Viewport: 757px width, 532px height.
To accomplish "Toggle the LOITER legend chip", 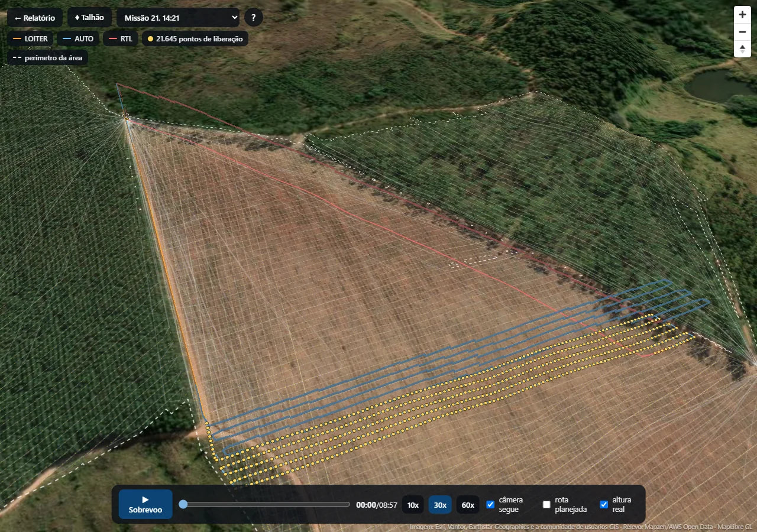I will pos(31,39).
